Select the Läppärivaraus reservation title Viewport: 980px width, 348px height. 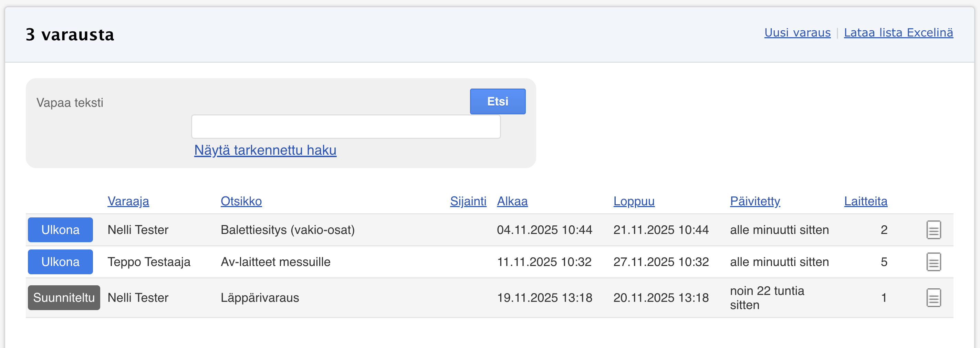pyautogui.click(x=260, y=298)
